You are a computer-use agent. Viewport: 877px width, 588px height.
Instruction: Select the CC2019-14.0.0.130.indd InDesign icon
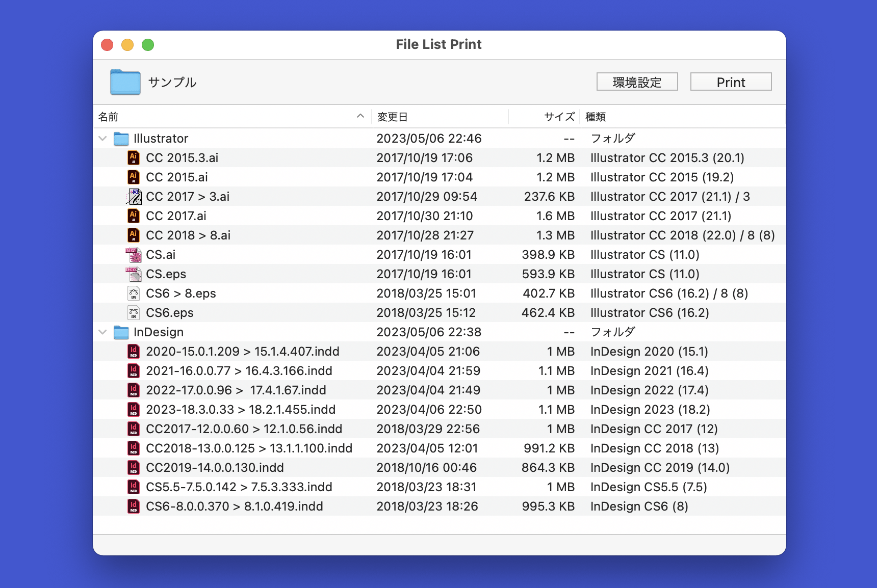coord(134,467)
